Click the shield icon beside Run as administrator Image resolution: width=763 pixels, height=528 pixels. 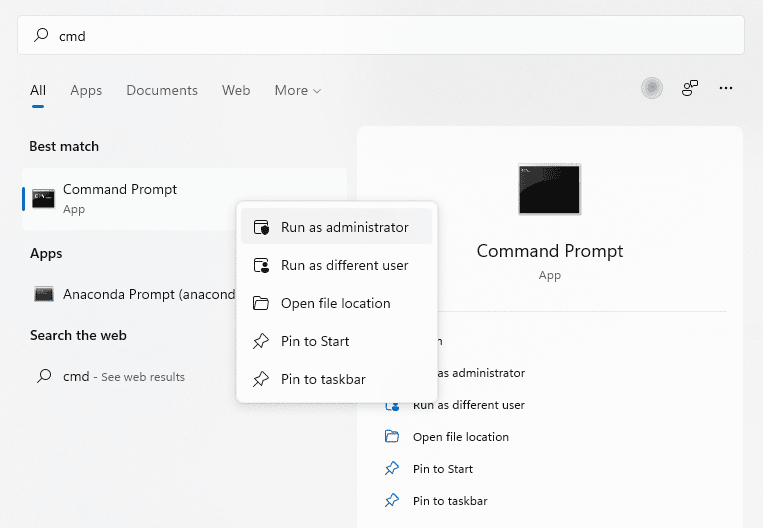pyautogui.click(x=261, y=228)
